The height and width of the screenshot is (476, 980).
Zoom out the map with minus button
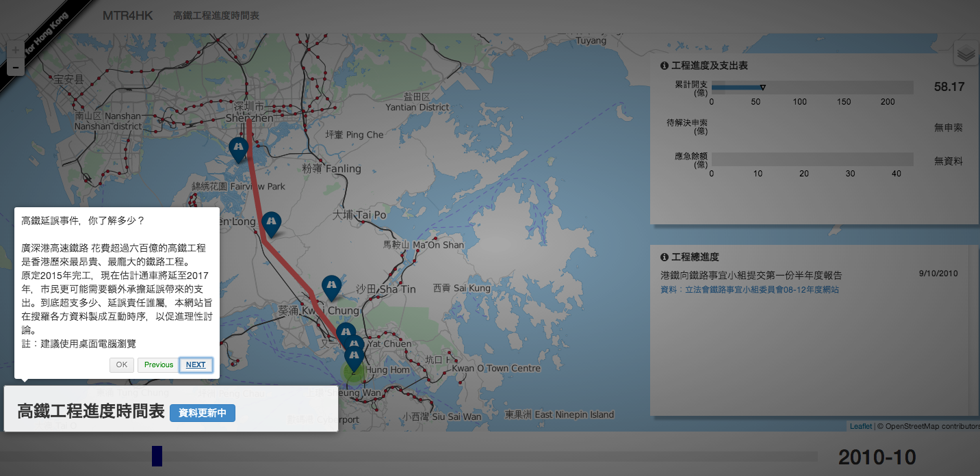[16, 68]
